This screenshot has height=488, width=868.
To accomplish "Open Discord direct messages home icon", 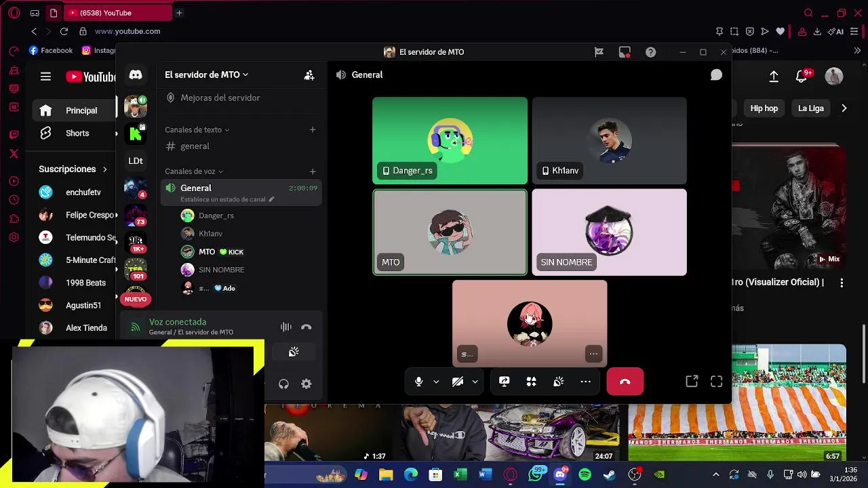I will coord(136,75).
